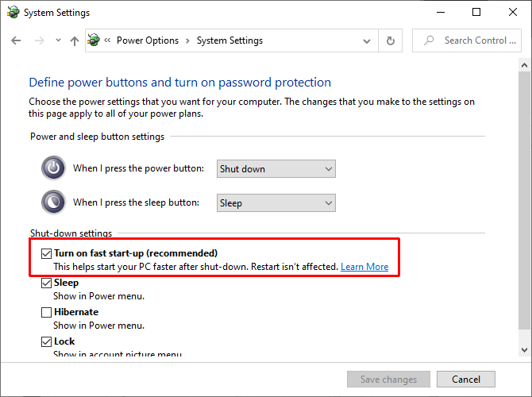Viewport: 532px width, 397px height.
Task: Click the up-one-level arrow icon
Action: (74, 40)
